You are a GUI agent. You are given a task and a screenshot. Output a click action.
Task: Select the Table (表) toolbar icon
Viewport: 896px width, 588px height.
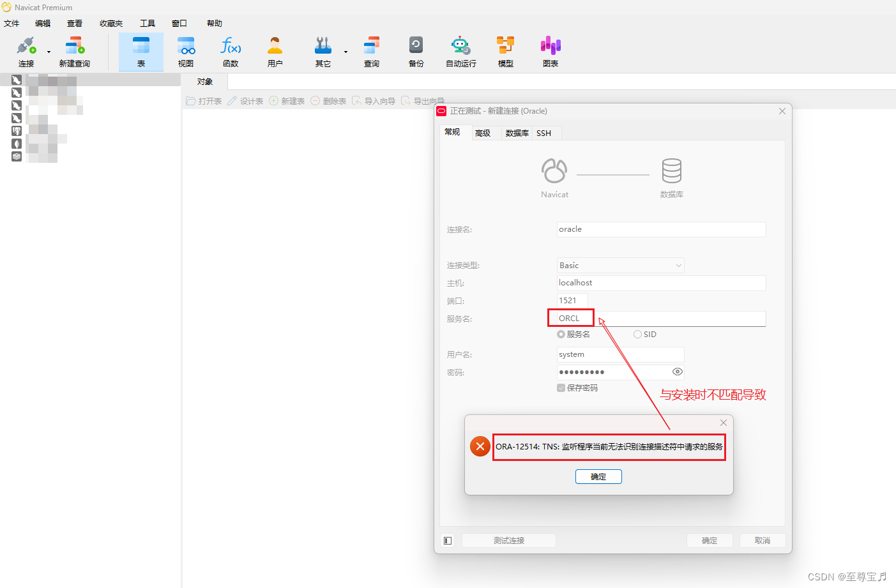pos(141,52)
